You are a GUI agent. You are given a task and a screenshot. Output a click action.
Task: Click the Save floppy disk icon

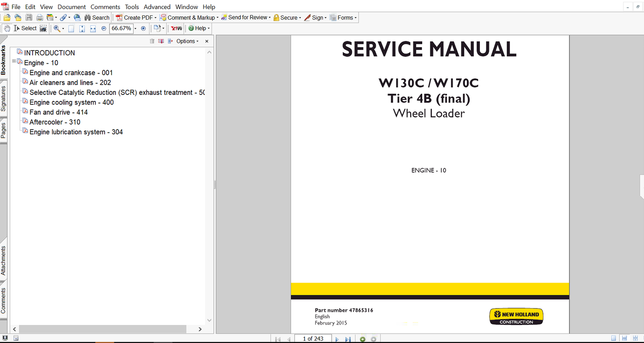[x=29, y=18]
